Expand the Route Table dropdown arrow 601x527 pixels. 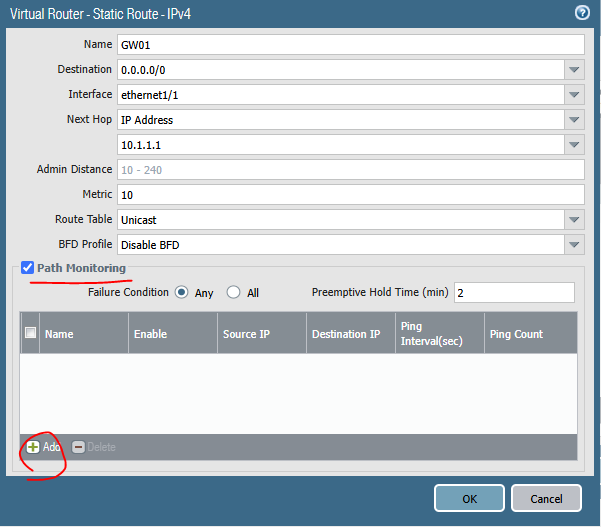click(574, 220)
